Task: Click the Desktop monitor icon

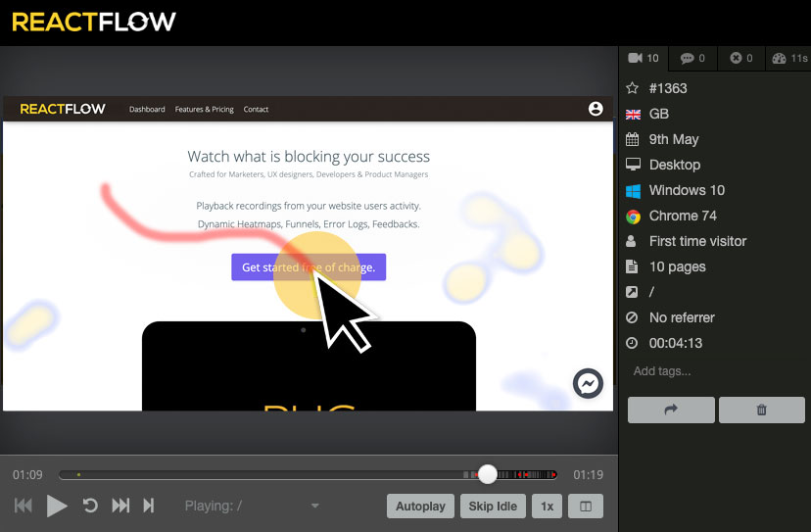Action: pos(633,165)
